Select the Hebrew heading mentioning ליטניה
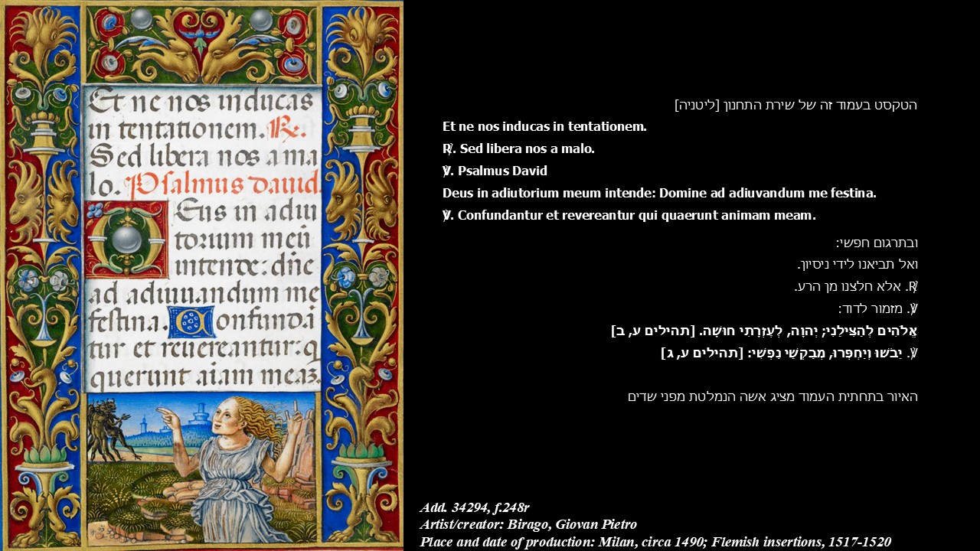This screenshot has height=551, width=980. [795, 105]
